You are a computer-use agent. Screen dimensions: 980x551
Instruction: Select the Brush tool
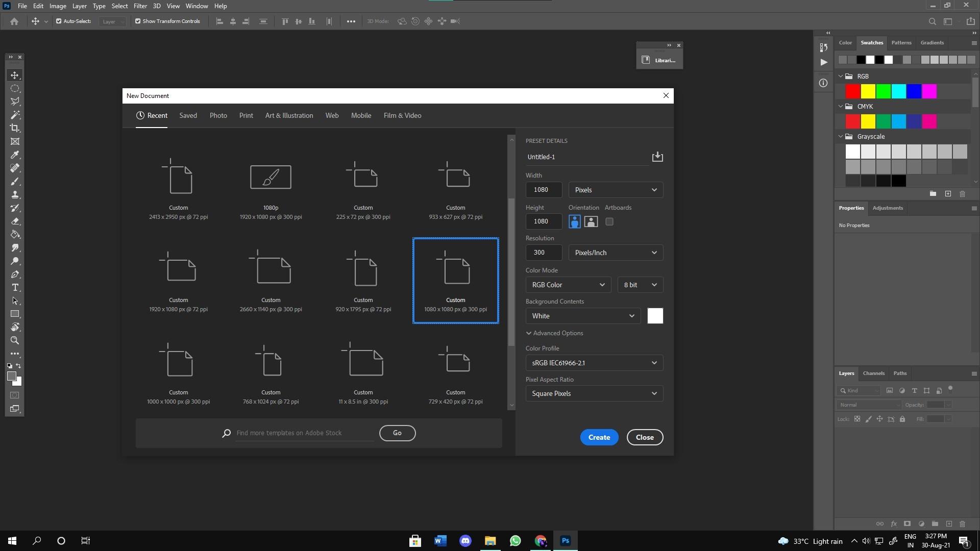point(15,181)
